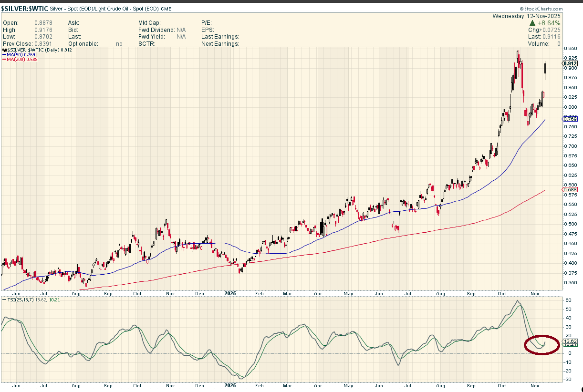Click the candlestick icon beside $SILVER:$WTIC legend
The height and width of the screenshot is (392, 583).
[x=5, y=50]
